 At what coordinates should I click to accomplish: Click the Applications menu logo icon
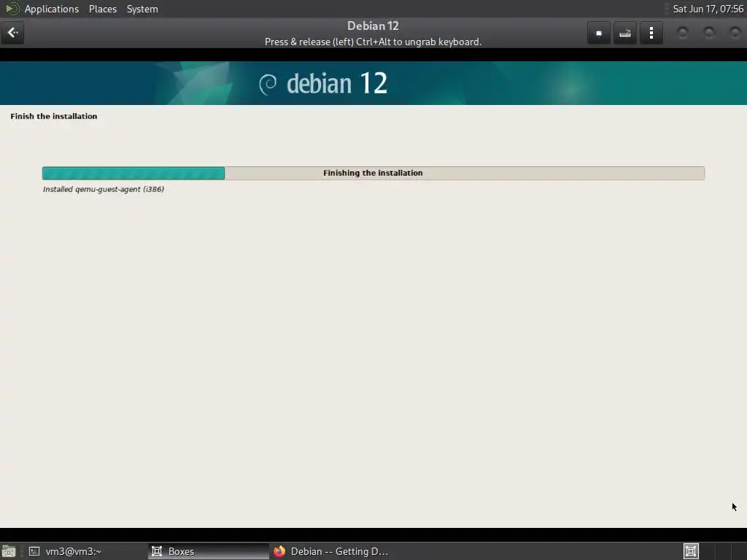coord(12,9)
